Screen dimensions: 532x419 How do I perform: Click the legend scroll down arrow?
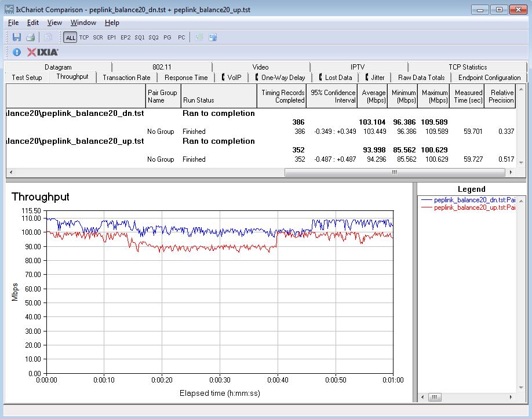[x=522, y=388]
